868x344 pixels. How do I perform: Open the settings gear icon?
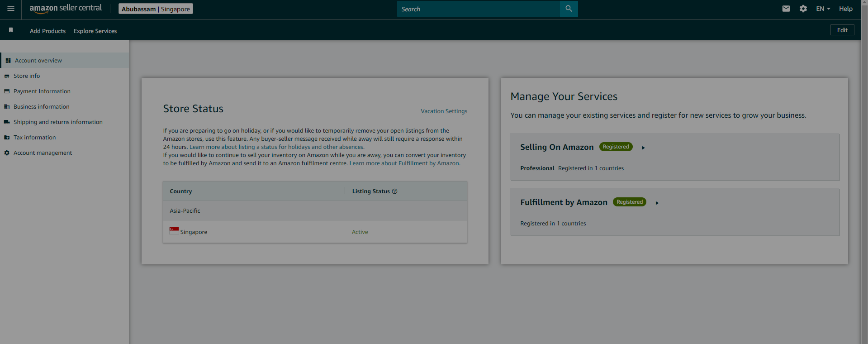pyautogui.click(x=803, y=9)
